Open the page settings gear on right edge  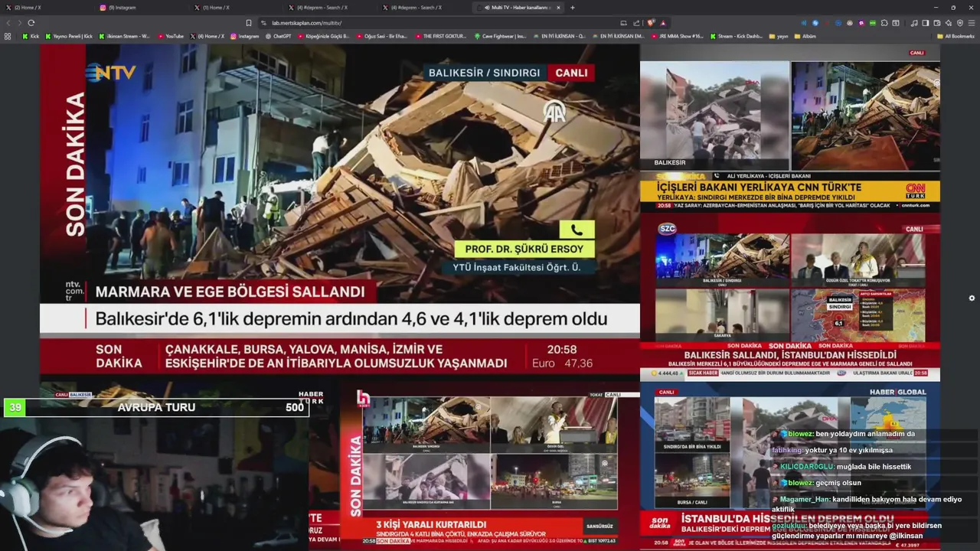[x=972, y=298]
